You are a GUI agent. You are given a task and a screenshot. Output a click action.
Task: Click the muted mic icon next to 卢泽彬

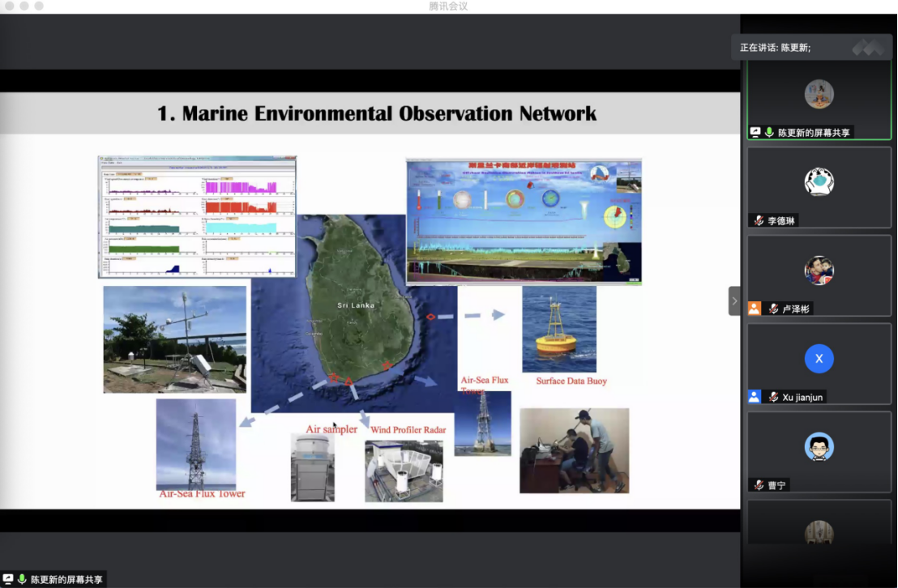click(774, 309)
